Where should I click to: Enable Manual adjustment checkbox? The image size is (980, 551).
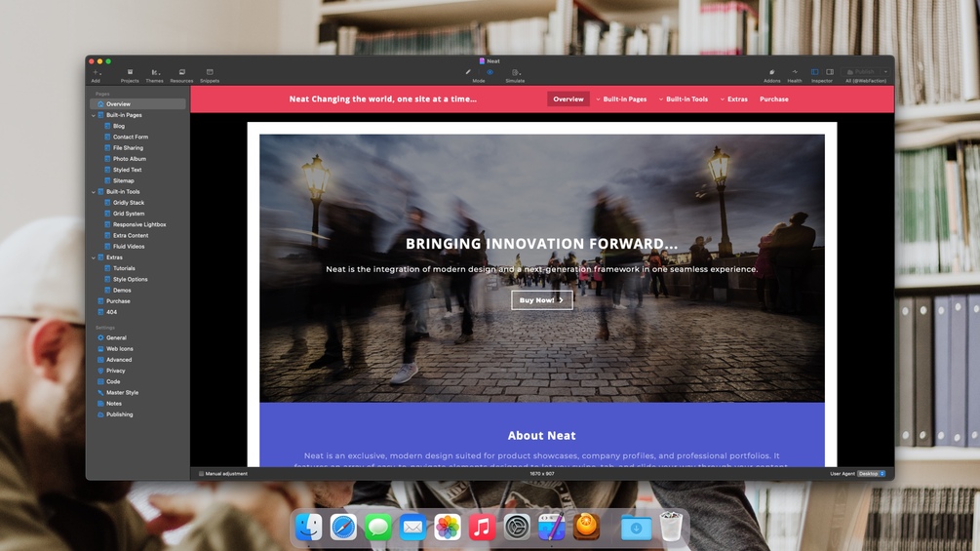click(201, 474)
